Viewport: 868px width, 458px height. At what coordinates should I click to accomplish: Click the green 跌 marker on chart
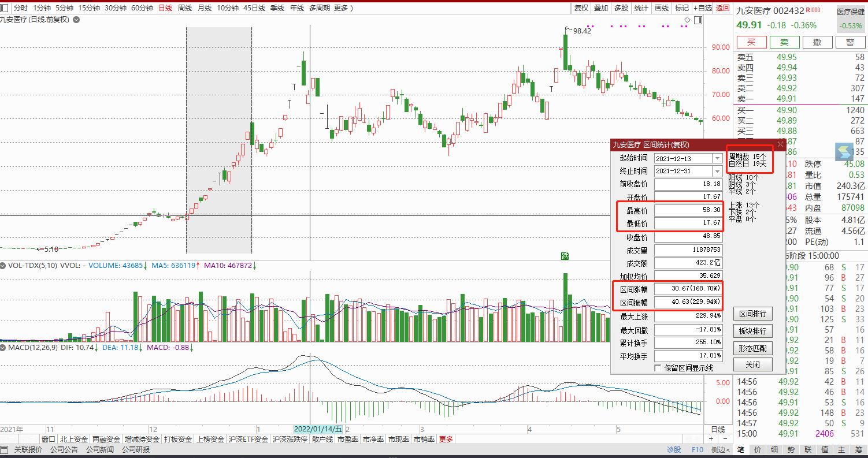pyautogui.click(x=565, y=256)
